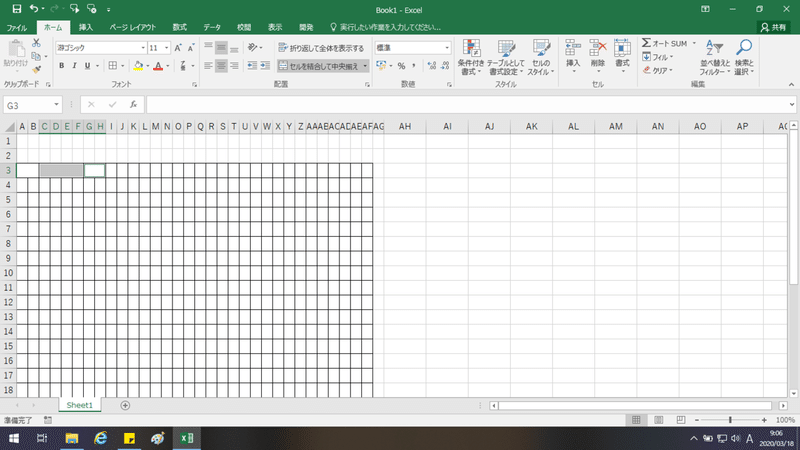Open セルのスタイル cell styles
Image resolution: width=800 pixels, height=450 pixels.
[x=541, y=57]
